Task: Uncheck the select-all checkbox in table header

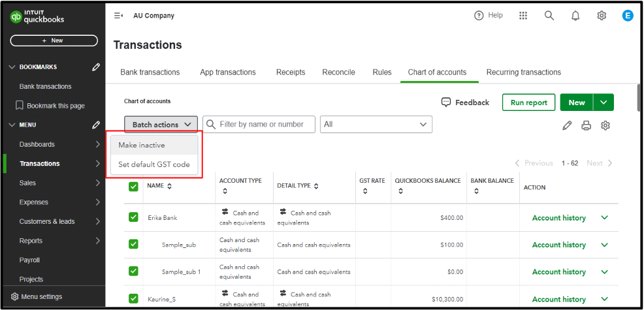Action: pos(133,187)
